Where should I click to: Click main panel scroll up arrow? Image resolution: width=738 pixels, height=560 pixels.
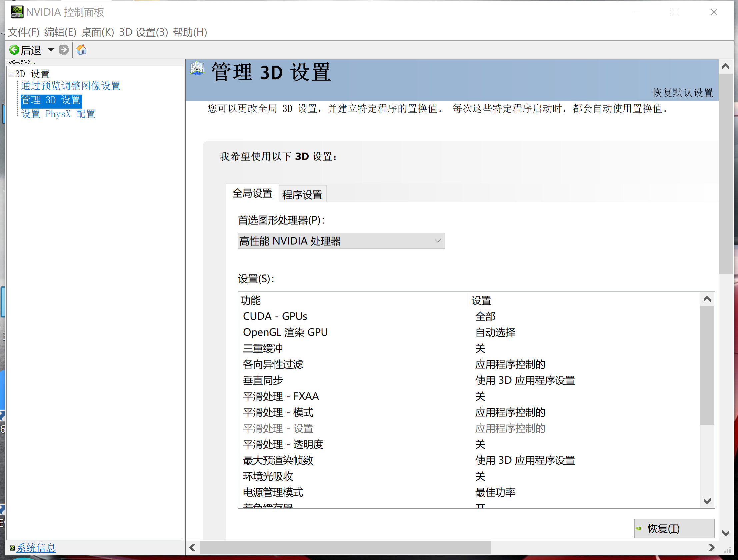point(726,66)
